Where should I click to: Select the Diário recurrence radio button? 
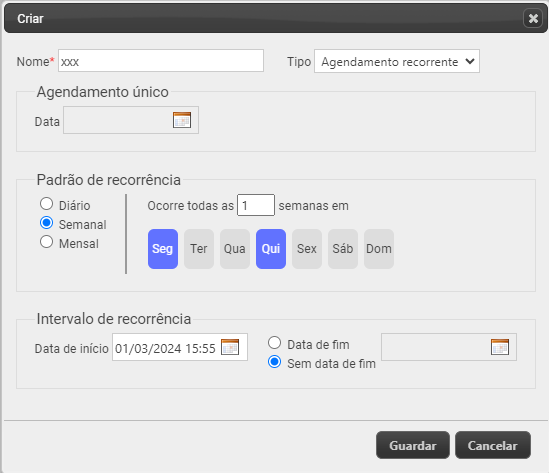pos(47,204)
